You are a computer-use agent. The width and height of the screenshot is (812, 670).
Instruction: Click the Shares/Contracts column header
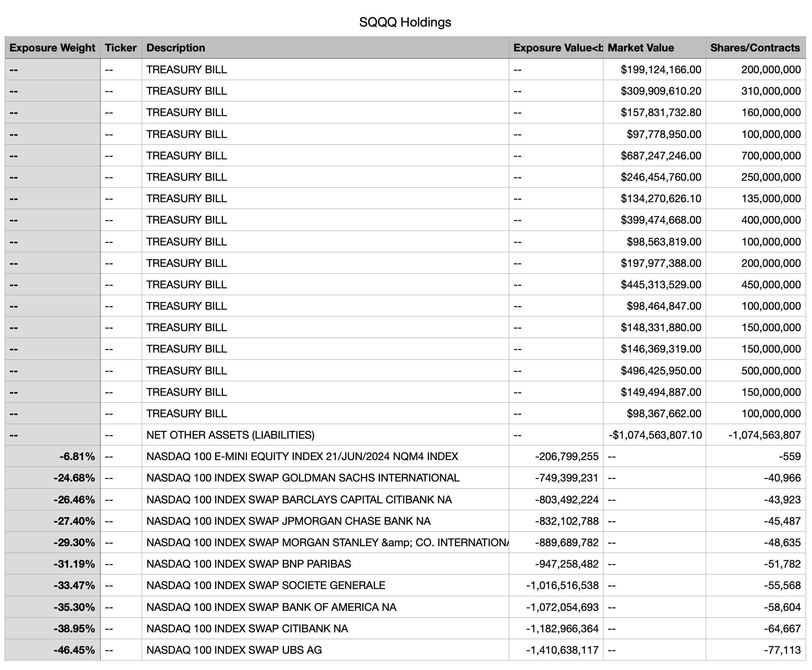755,48
